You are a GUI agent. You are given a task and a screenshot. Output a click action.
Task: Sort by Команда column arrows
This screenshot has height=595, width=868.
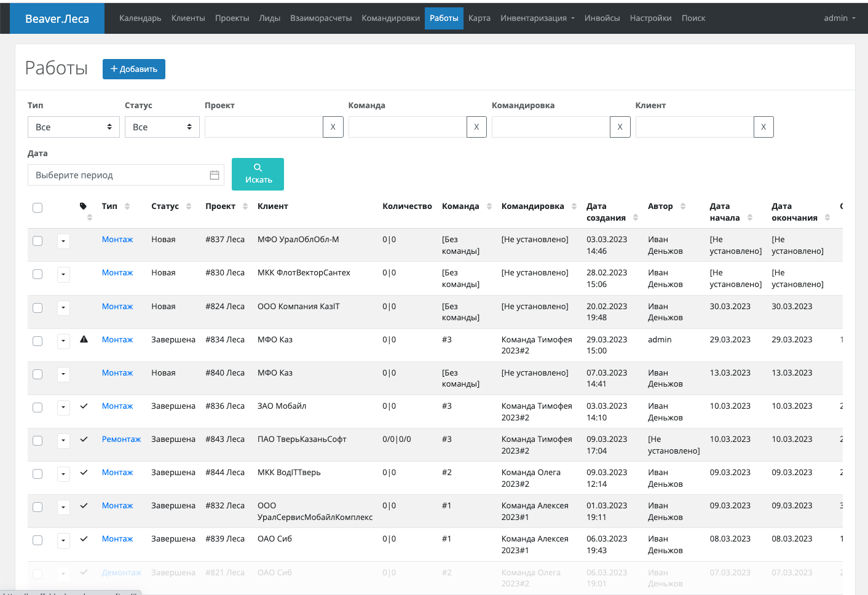489,207
